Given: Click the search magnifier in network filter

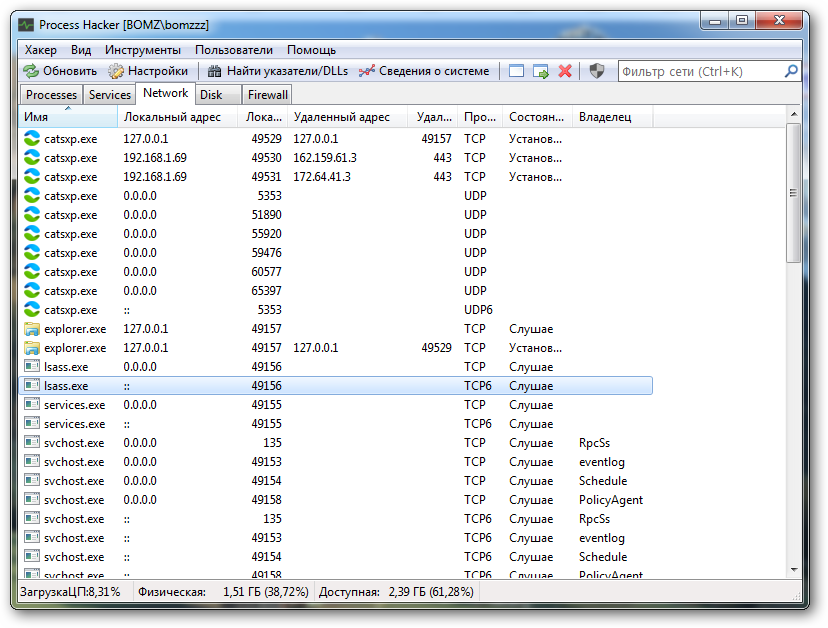Looking at the screenshot, I should 791,71.
